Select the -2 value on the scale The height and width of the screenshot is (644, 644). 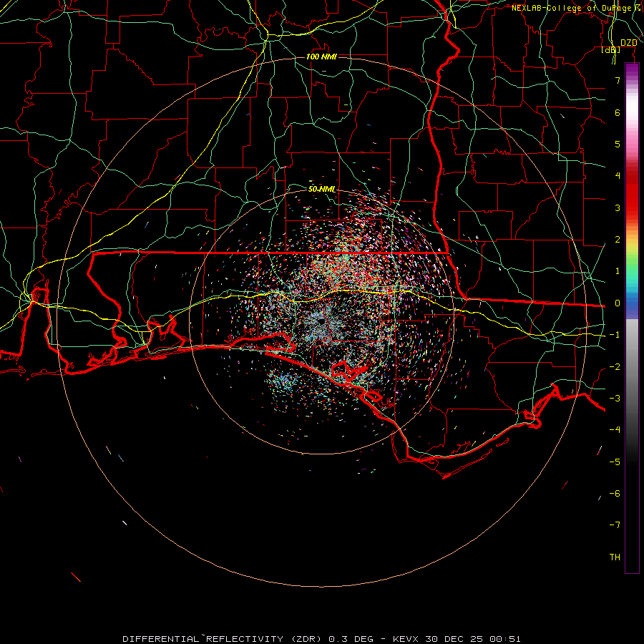tap(615, 366)
